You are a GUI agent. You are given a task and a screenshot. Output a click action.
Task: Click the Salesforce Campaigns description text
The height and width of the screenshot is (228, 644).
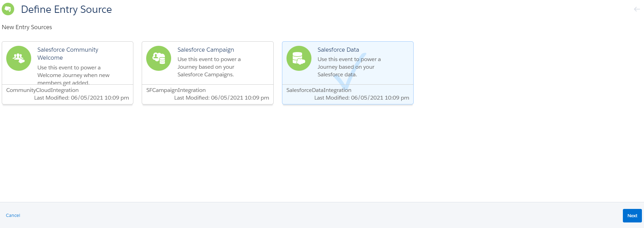209,67
